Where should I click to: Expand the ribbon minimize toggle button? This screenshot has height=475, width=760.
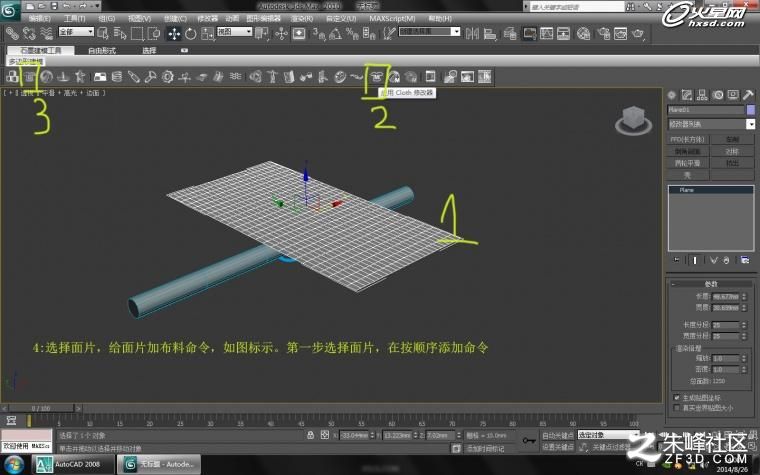[184, 50]
